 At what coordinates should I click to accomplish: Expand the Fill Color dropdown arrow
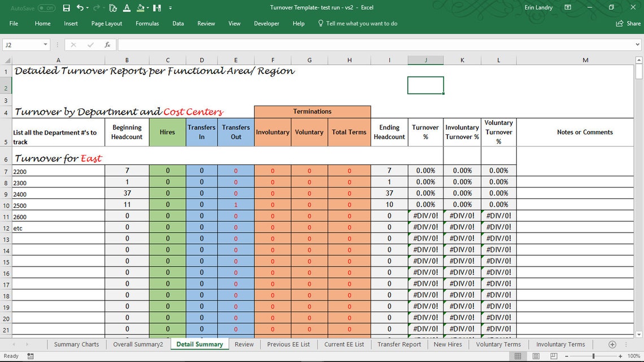[x=148, y=7]
